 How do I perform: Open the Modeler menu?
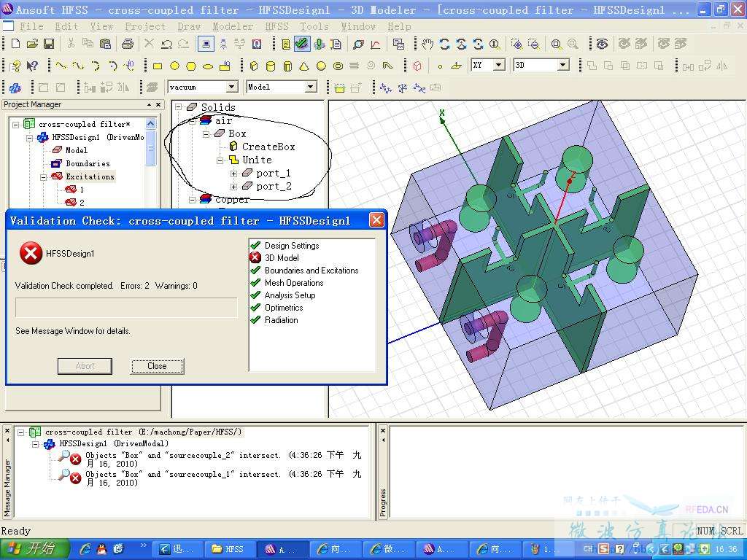tap(233, 27)
